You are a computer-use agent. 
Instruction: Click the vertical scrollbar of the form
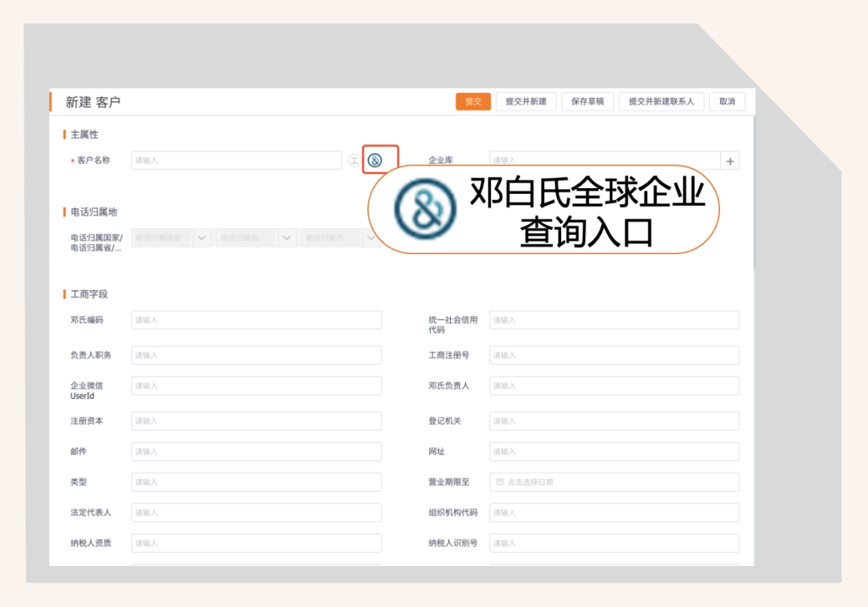[753, 192]
